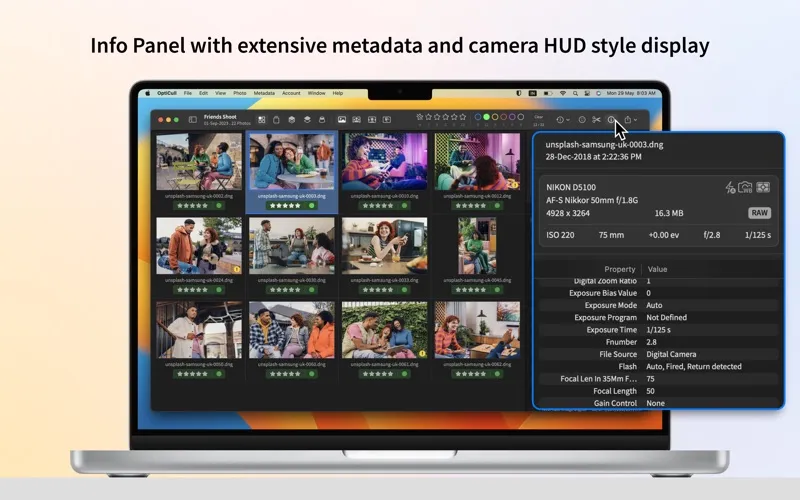Screen dimensions: 800x500
Task: Click the stacked layers icon in toolbar
Action: 307,120
